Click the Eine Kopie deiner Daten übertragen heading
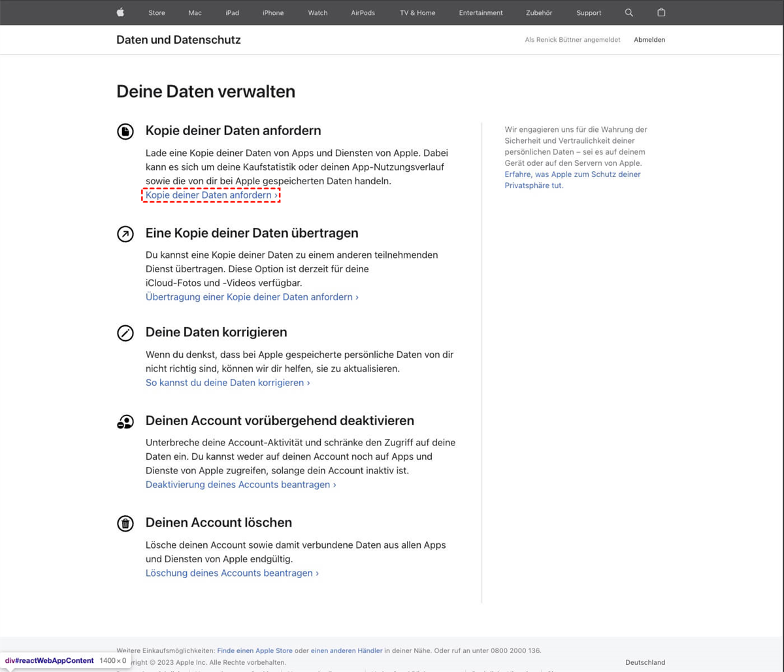 coord(252,233)
